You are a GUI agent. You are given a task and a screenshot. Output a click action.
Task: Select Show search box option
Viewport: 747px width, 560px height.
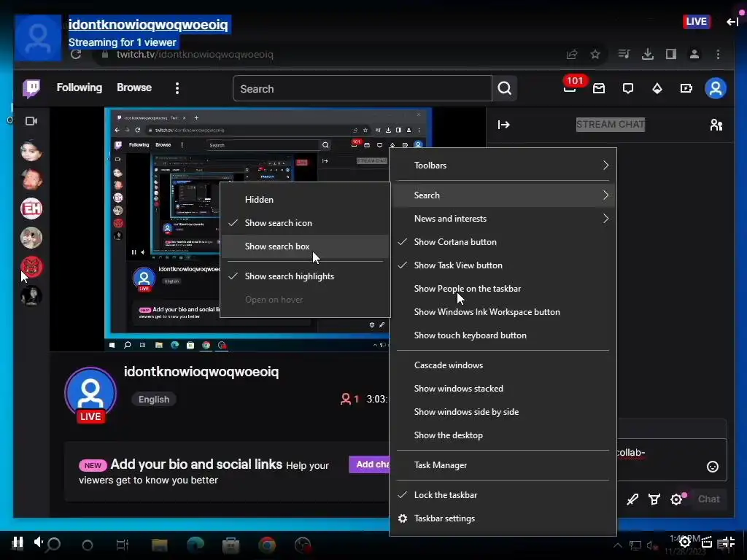(x=305, y=246)
